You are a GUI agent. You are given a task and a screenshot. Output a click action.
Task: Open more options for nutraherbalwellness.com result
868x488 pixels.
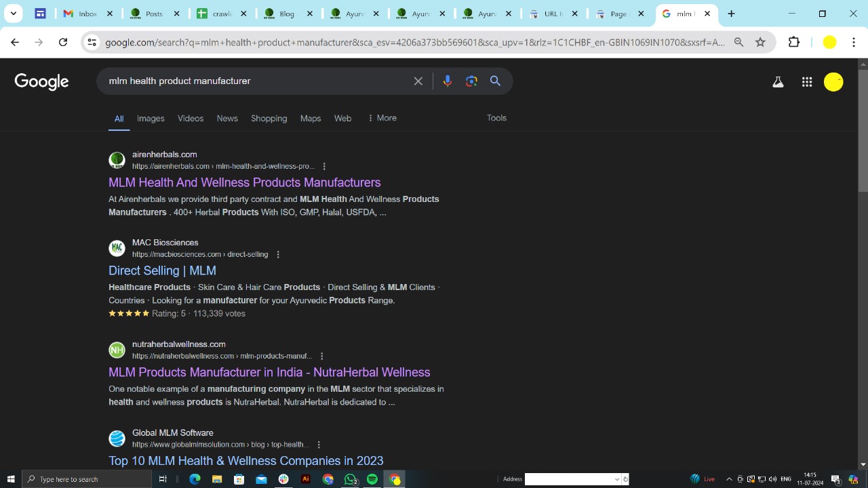pos(322,356)
